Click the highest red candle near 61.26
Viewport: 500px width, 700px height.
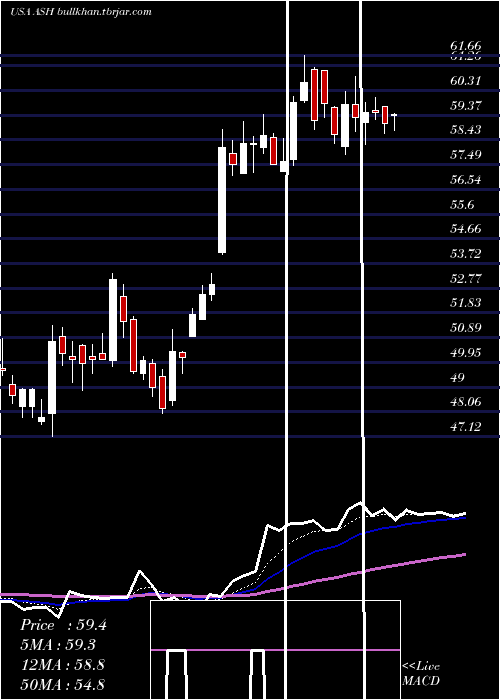tap(314, 95)
